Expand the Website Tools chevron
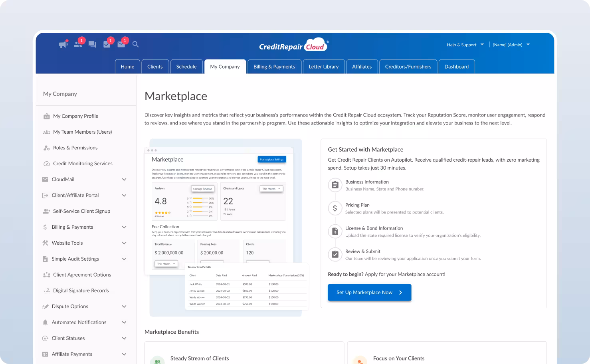 click(x=124, y=243)
